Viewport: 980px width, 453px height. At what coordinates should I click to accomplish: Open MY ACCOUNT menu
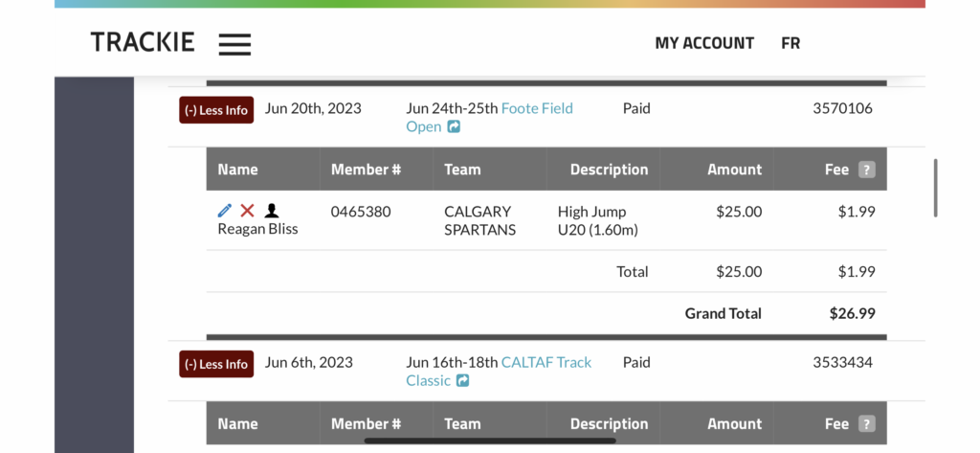(x=704, y=43)
